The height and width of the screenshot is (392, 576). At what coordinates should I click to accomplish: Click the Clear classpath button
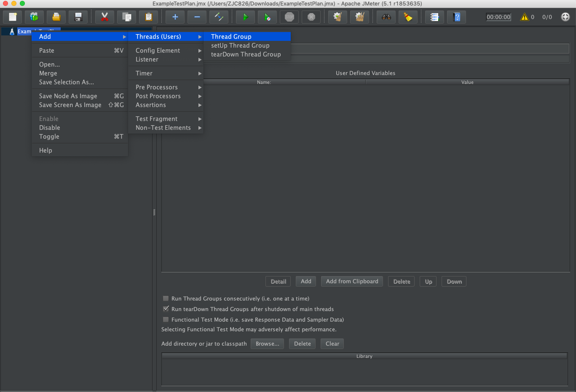[x=332, y=344]
